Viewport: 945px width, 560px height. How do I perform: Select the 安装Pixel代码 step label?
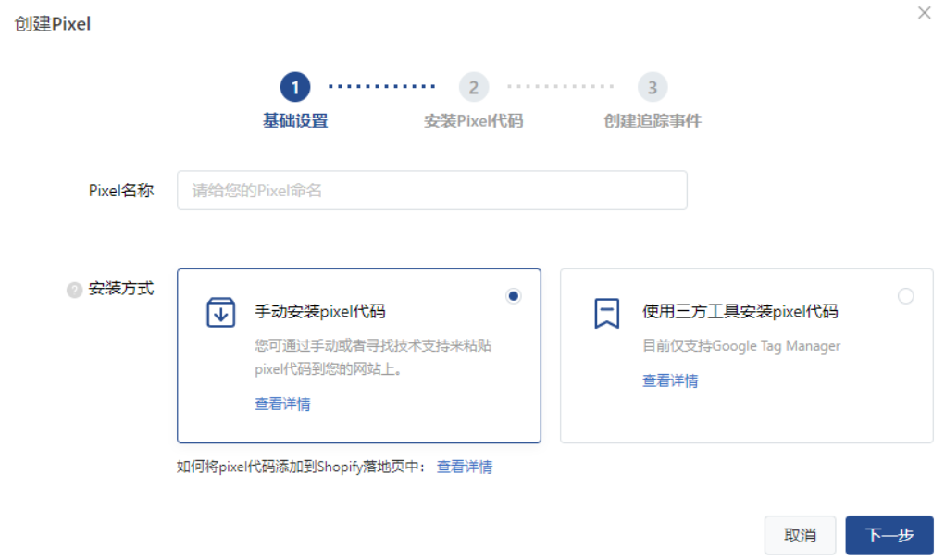pos(474,121)
